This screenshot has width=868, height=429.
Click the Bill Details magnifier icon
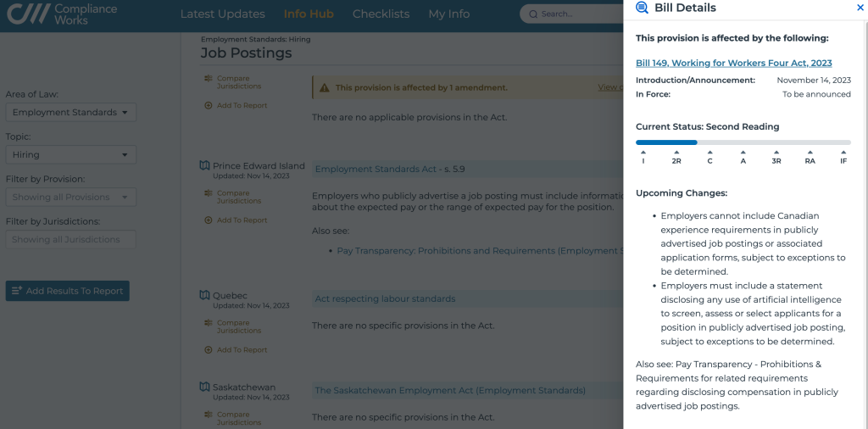pos(642,8)
